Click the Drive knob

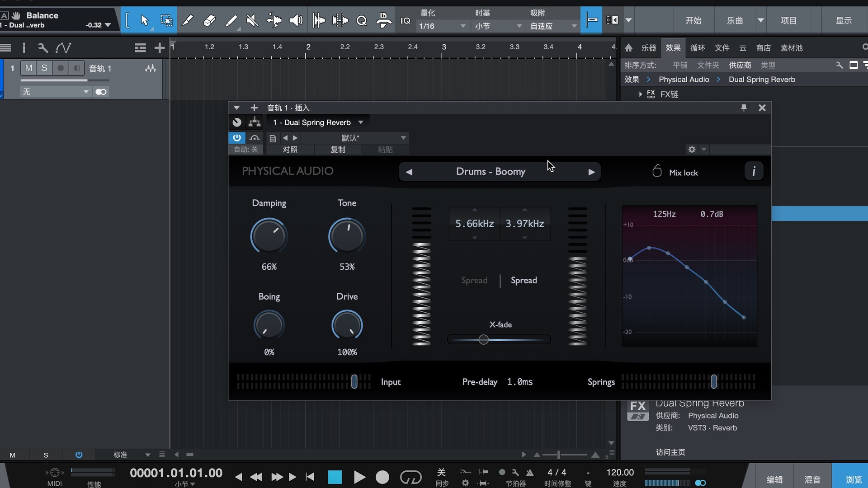pyautogui.click(x=347, y=325)
